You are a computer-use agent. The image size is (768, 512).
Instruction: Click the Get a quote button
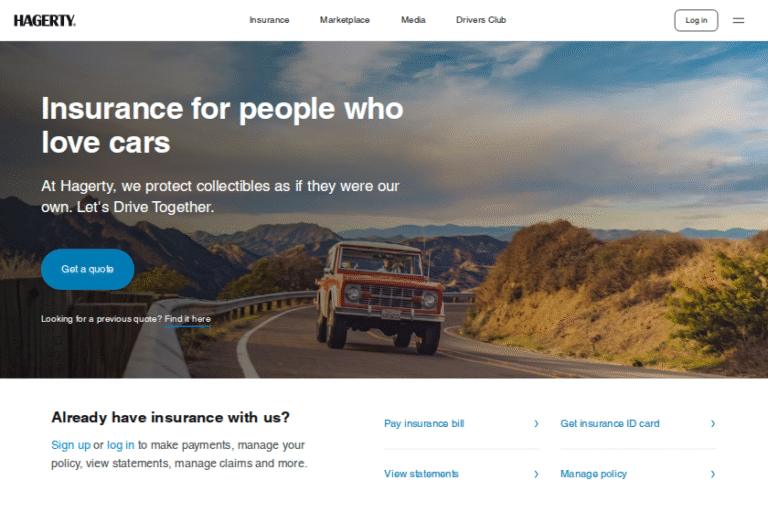coord(87,269)
